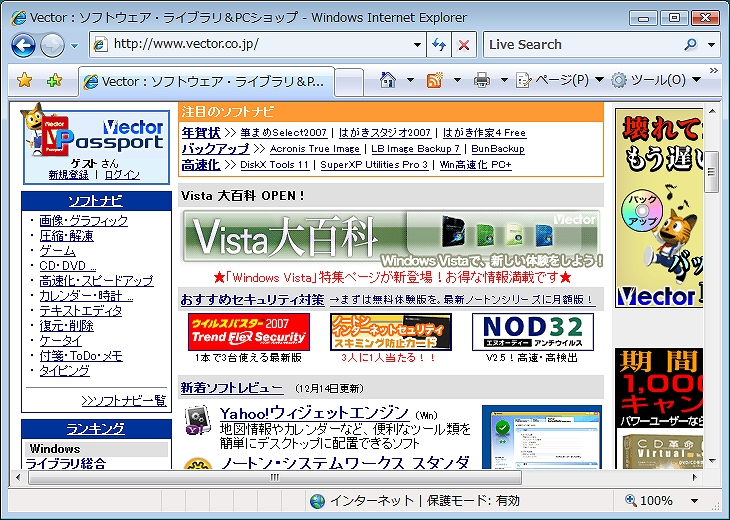Click the Vista大百科 banner image

point(392,238)
